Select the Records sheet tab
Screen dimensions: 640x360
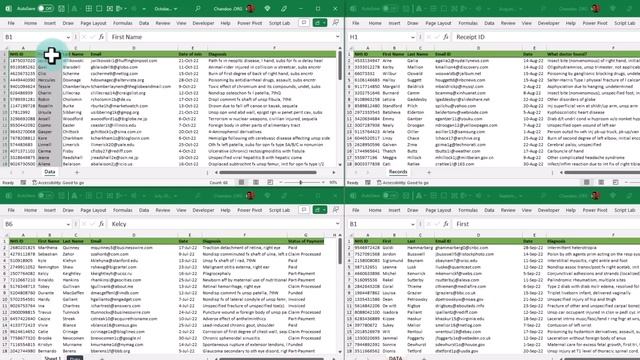[x=398, y=172]
